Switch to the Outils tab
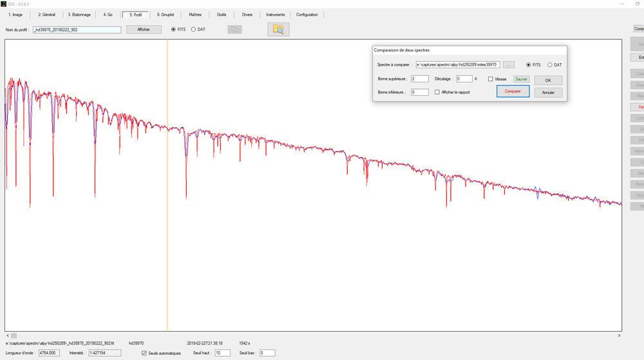The width and height of the screenshot is (644, 360). 222,15
